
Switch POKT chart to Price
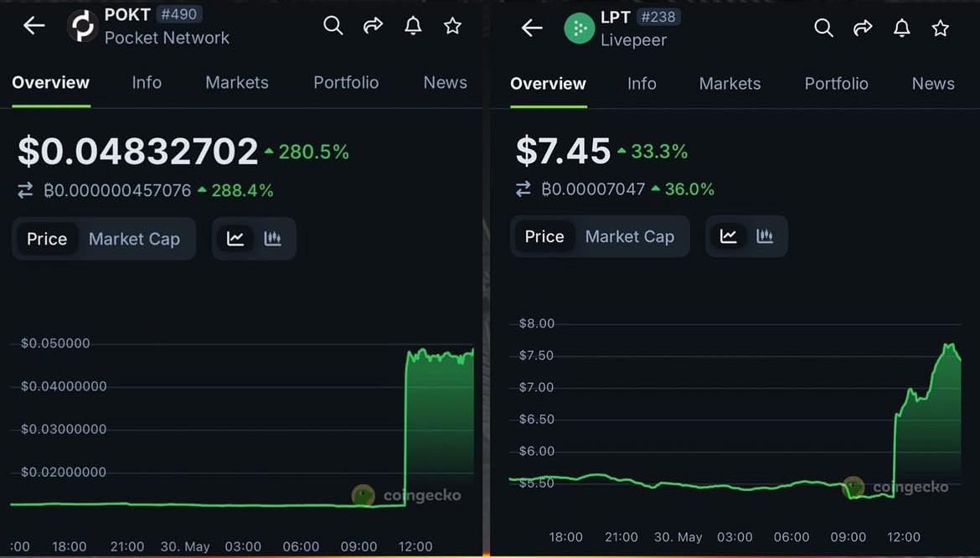pos(47,239)
